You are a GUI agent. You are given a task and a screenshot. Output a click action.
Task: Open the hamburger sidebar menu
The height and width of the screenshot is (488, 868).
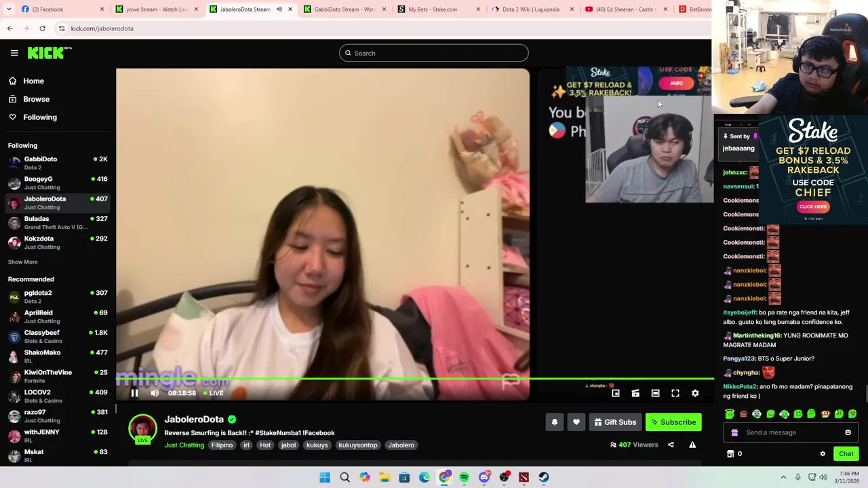(x=14, y=53)
